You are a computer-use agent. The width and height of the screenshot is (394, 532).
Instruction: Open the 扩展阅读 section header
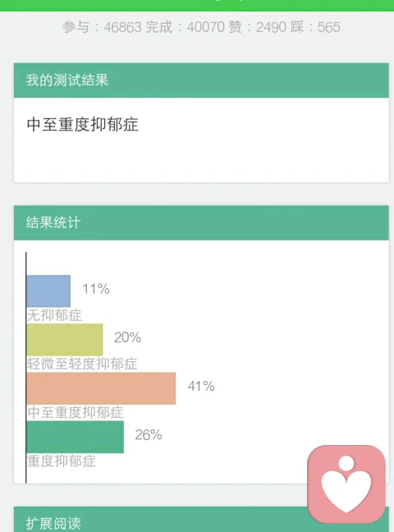(x=201, y=520)
